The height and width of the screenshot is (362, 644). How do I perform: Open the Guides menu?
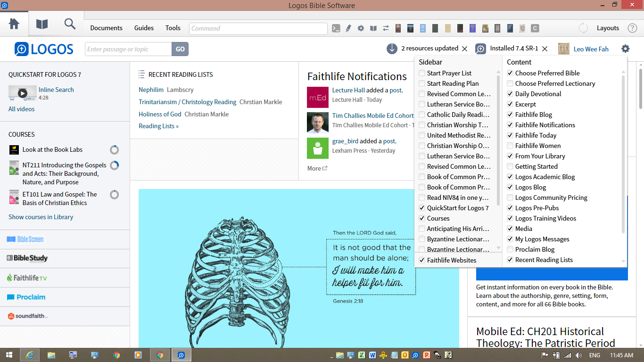click(144, 28)
